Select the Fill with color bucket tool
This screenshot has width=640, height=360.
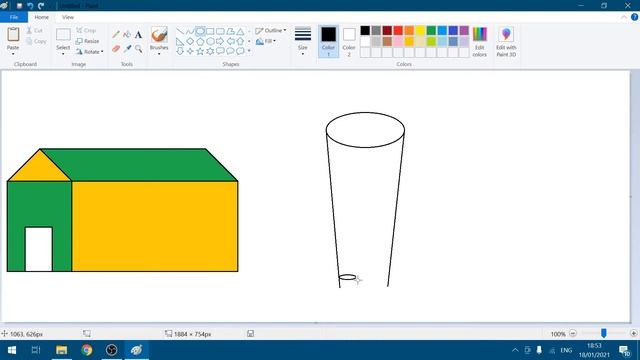[x=127, y=35]
